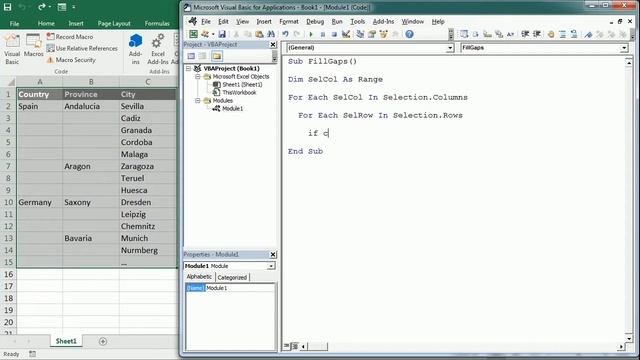The width and height of the screenshot is (640, 360).
Task: Click Complete Word icon
Action: tap(510, 34)
